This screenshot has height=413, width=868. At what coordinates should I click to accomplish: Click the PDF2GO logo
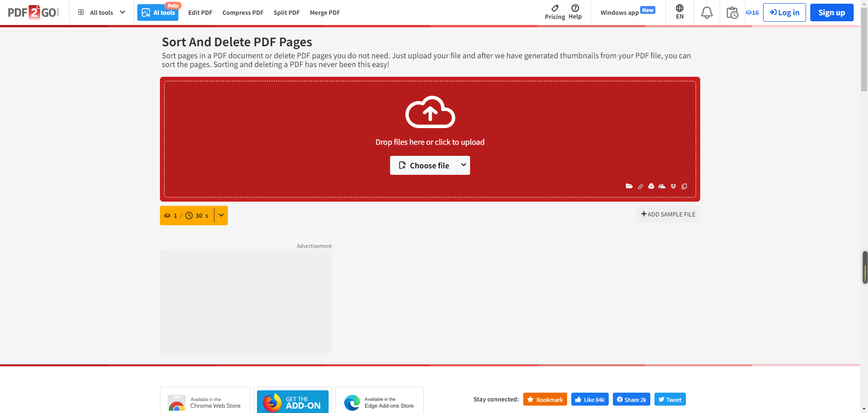pyautogui.click(x=33, y=12)
